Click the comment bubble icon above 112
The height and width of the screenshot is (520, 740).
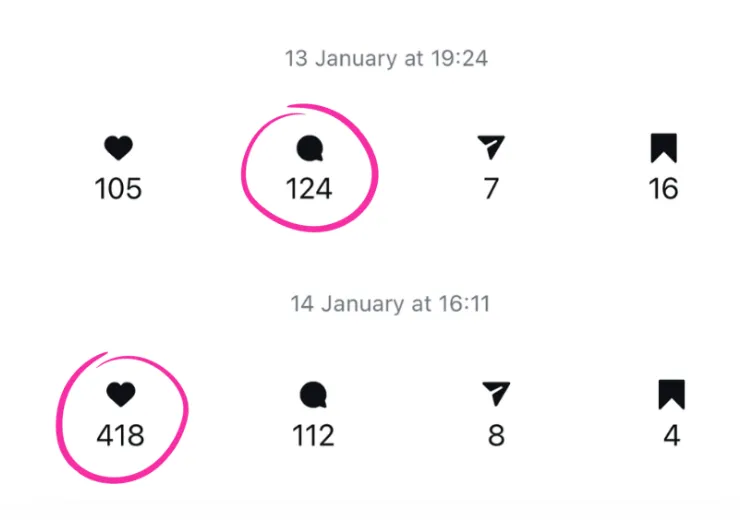(312, 396)
